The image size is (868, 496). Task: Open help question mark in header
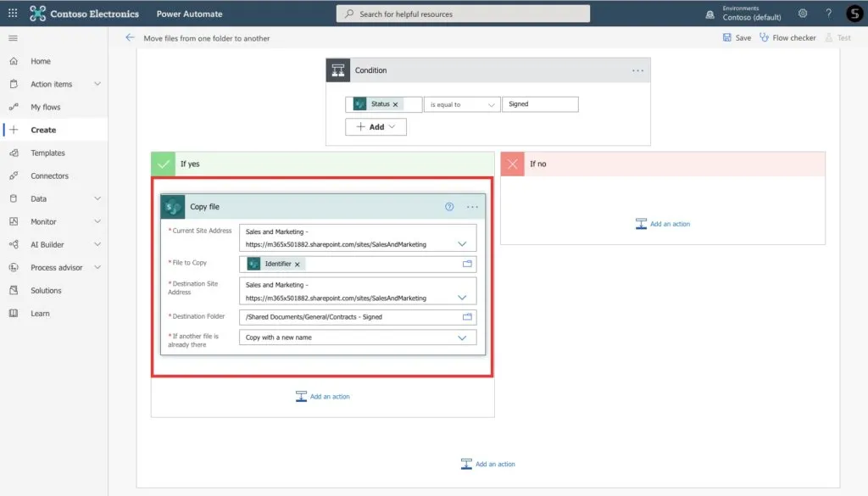(x=829, y=14)
